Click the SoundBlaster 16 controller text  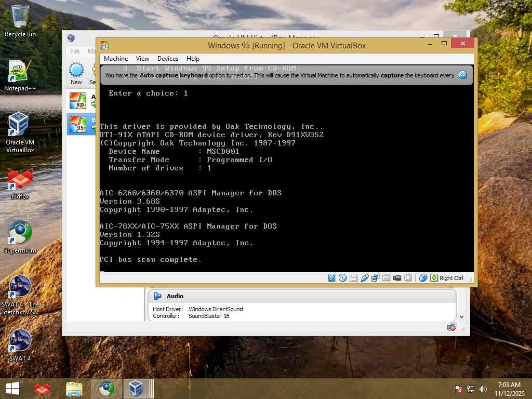pos(209,316)
